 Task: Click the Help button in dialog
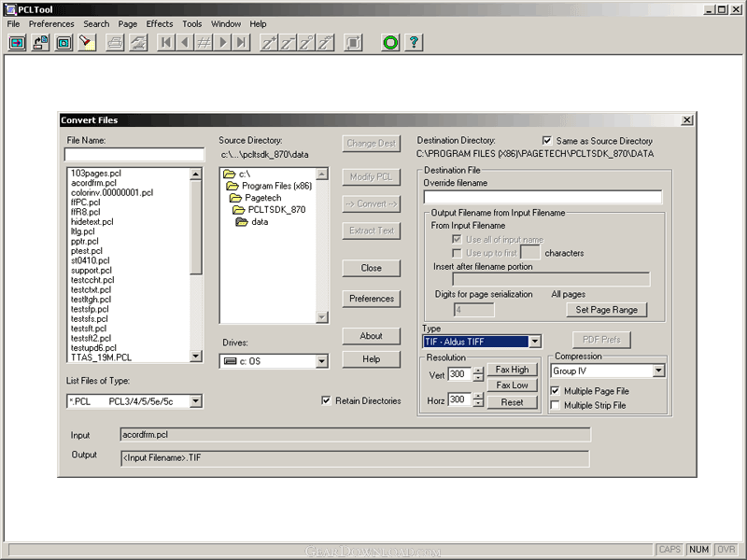(371, 359)
